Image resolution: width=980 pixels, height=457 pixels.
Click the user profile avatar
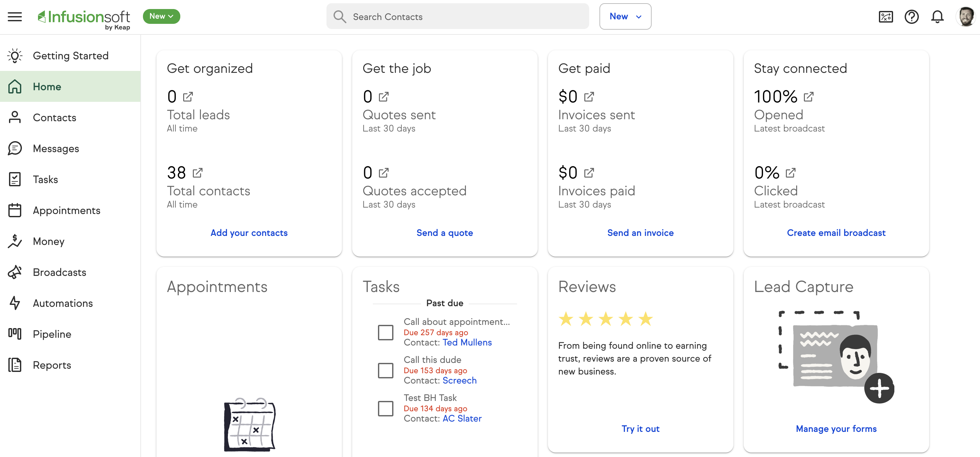point(965,17)
